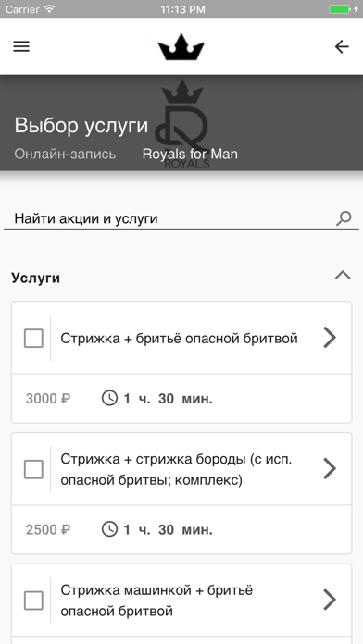Tap clock icon on 3000 ₽ service

tap(109, 399)
